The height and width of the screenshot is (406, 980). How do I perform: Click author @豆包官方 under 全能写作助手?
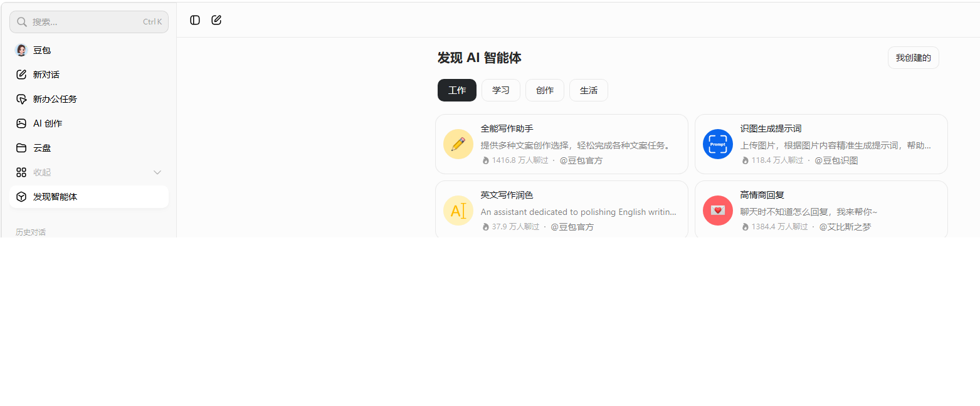pyautogui.click(x=581, y=160)
